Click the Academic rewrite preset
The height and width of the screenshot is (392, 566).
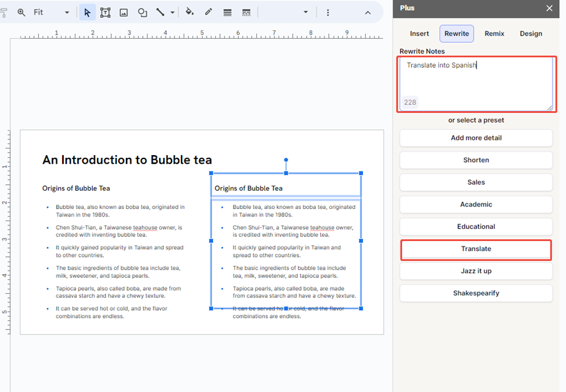(x=476, y=204)
